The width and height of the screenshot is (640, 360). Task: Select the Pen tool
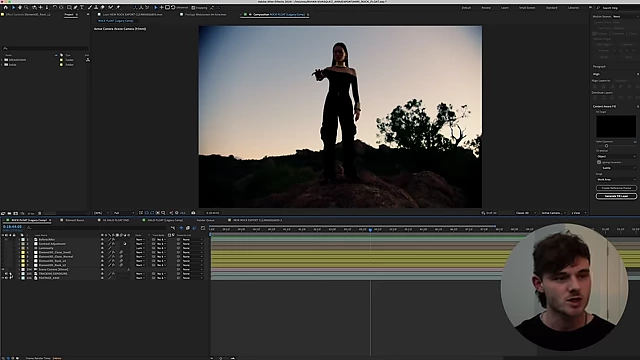pyautogui.click(x=76, y=7)
